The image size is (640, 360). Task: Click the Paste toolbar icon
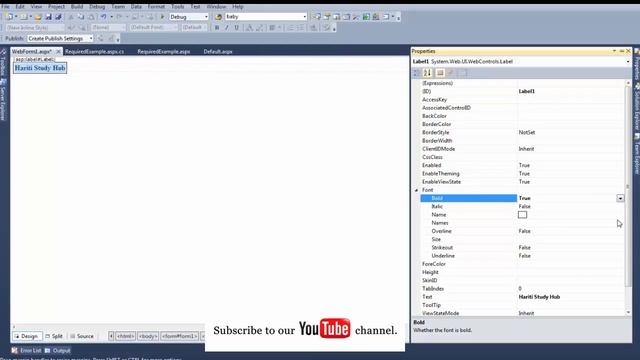pos(91,17)
